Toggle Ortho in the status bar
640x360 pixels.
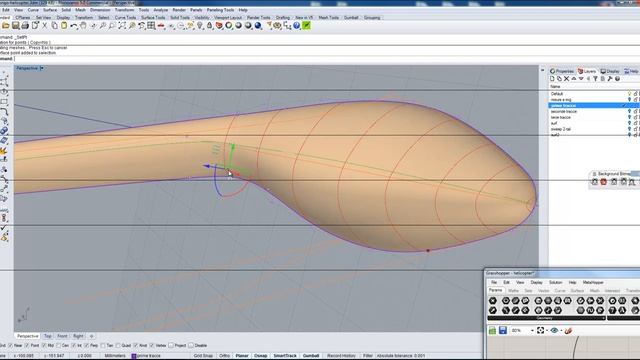pyautogui.click(x=224, y=356)
